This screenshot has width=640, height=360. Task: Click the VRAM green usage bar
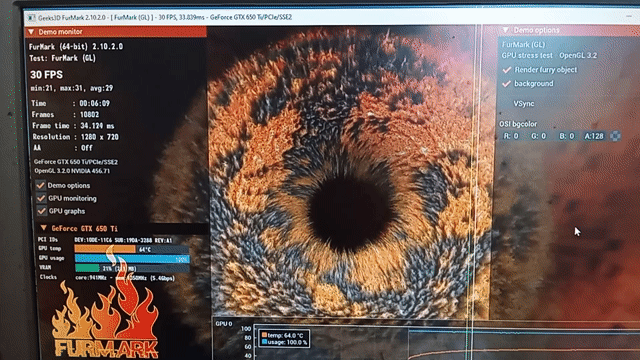click(87, 268)
